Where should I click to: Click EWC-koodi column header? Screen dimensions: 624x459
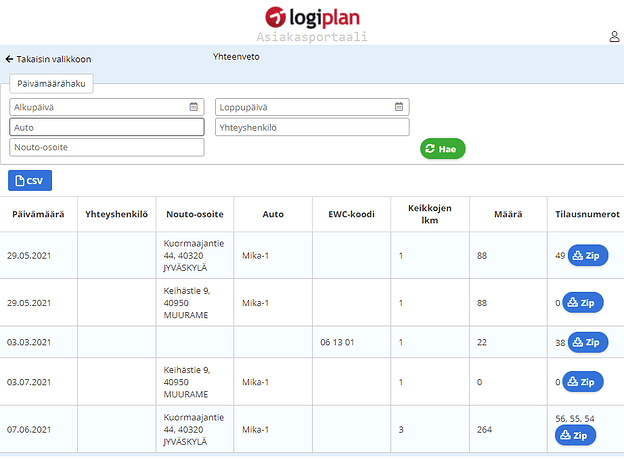point(351,214)
